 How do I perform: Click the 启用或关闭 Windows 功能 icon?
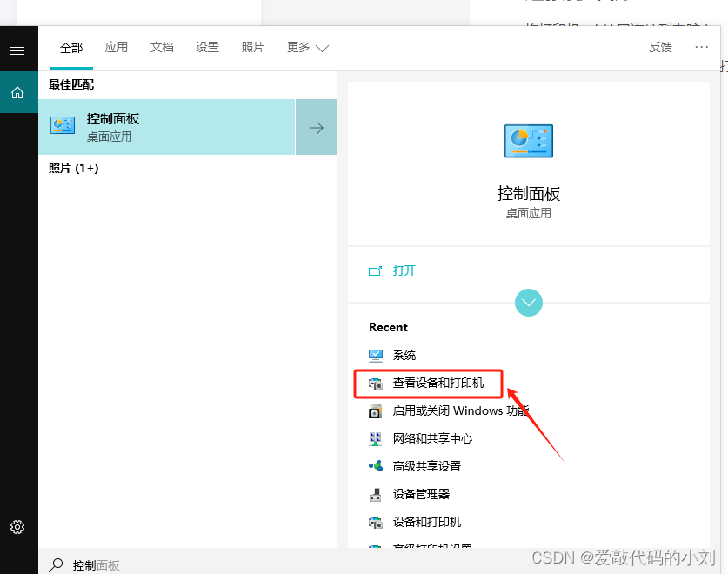[375, 411]
